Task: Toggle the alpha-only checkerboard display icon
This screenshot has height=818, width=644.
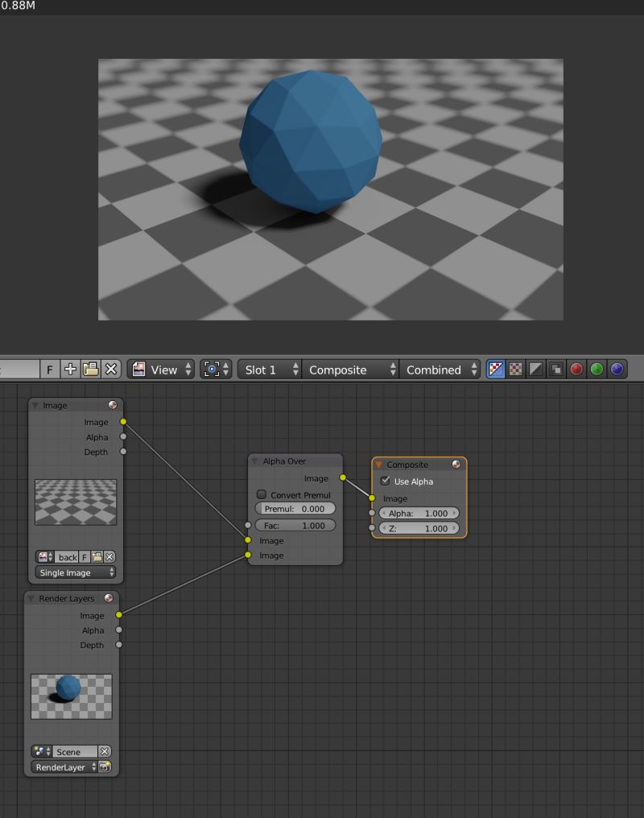Action: [516, 369]
